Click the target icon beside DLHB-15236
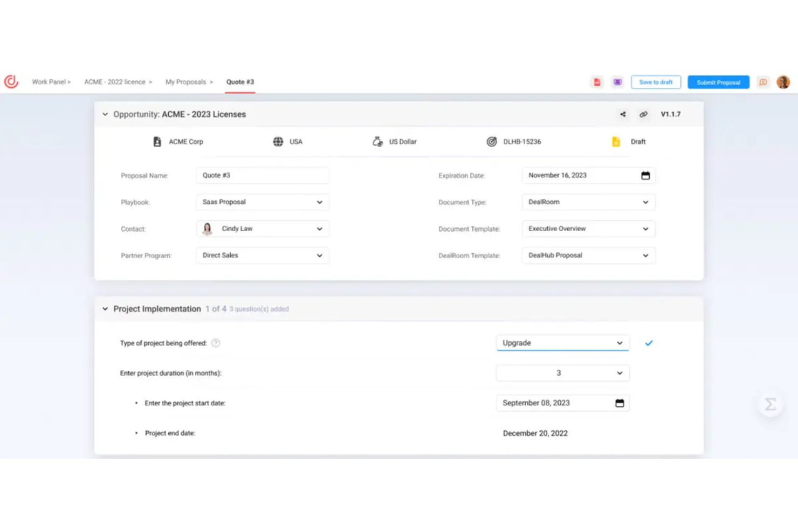 (x=492, y=142)
